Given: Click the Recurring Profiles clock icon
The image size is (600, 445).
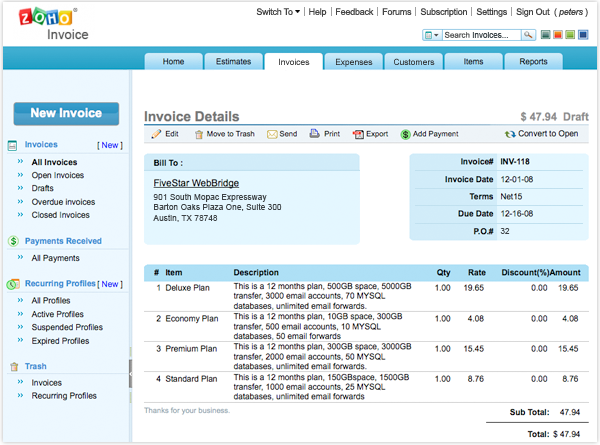Looking at the screenshot, I should pyautogui.click(x=13, y=284).
